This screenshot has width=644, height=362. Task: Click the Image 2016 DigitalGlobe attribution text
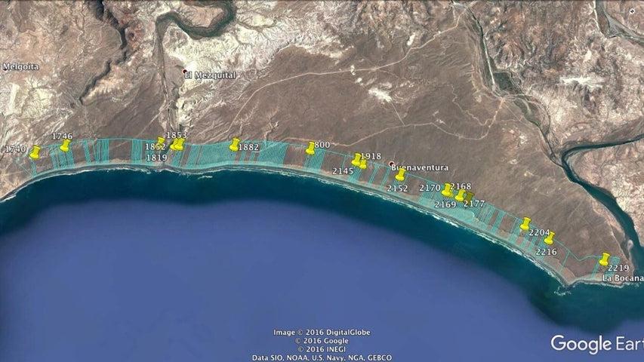pyautogui.click(x=322, y=333)
